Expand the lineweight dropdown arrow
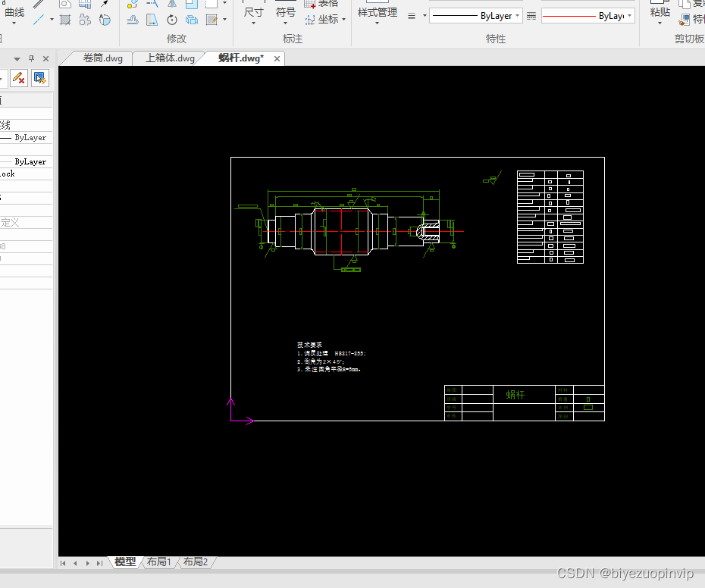This screenshot has width=705, height=588. [425, 16]
